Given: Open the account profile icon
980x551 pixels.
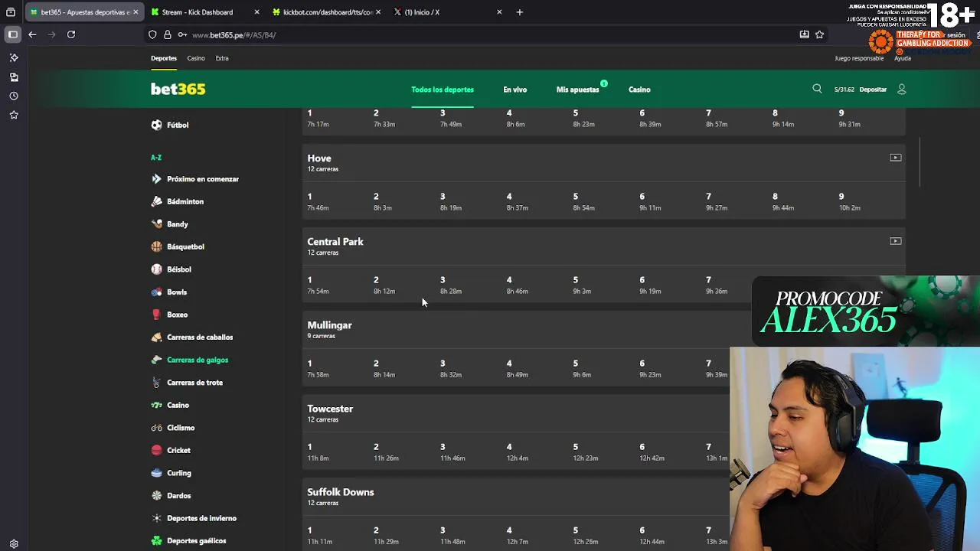Looking at the screenshot, I should (x=901, y=90).
